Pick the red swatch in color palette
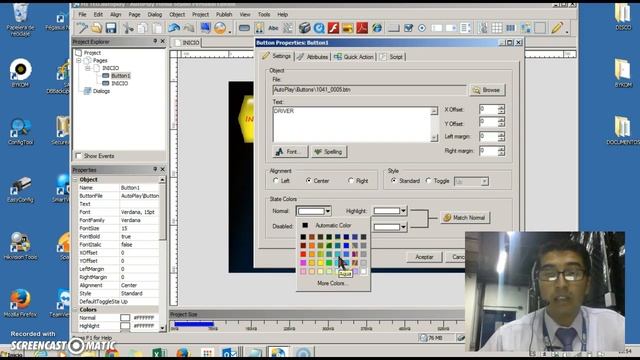The image size is (640, 360). [x=303, y=254]
